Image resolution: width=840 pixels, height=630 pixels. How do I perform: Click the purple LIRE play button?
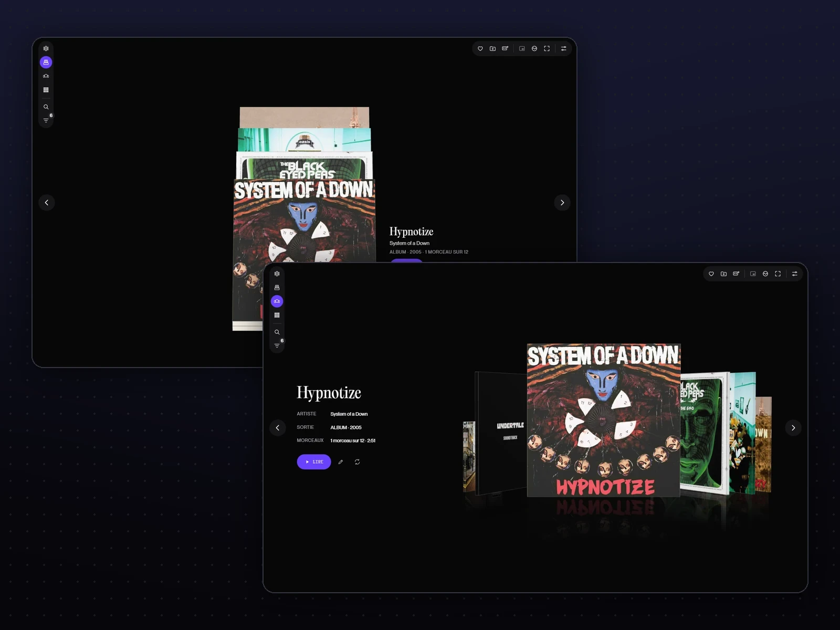(x=314, y=462)
